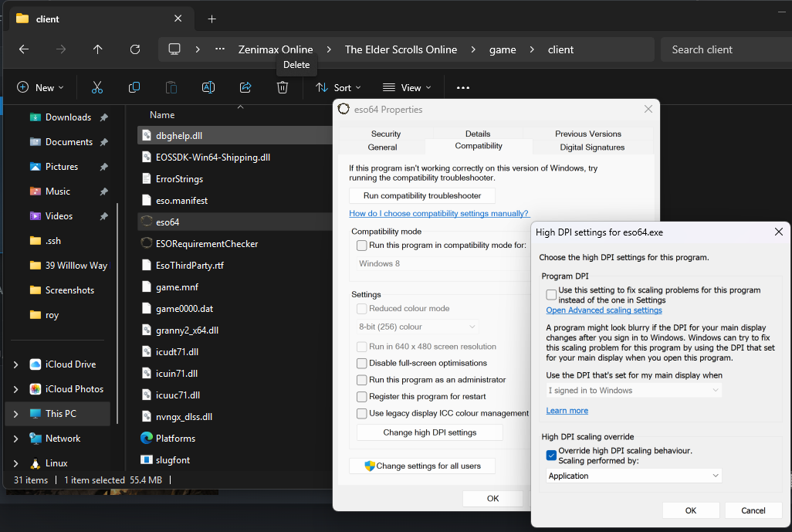Open the Application scaling dropdown
Viewport: 792px width, 532px height.
pyautogui.click(x=634, y=476)
